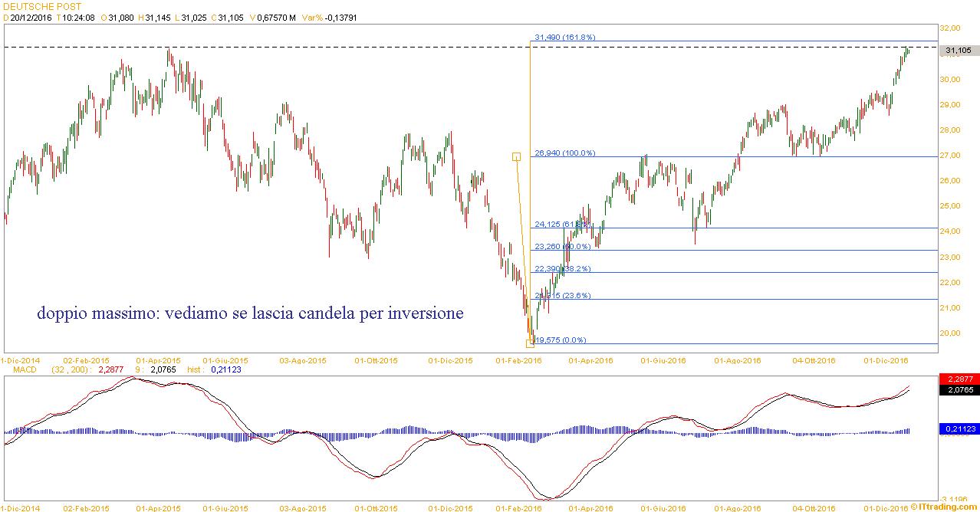
Task: Click the 32,00 price axis label
Action: pos(953,28)
